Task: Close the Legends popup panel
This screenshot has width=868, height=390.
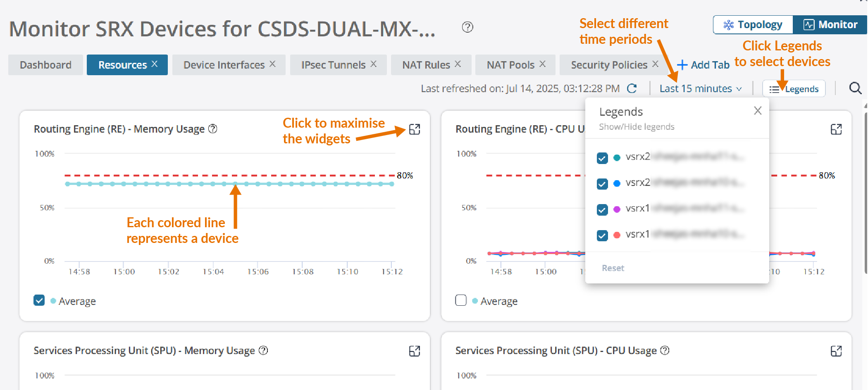Action: click(x=757, y=111)
